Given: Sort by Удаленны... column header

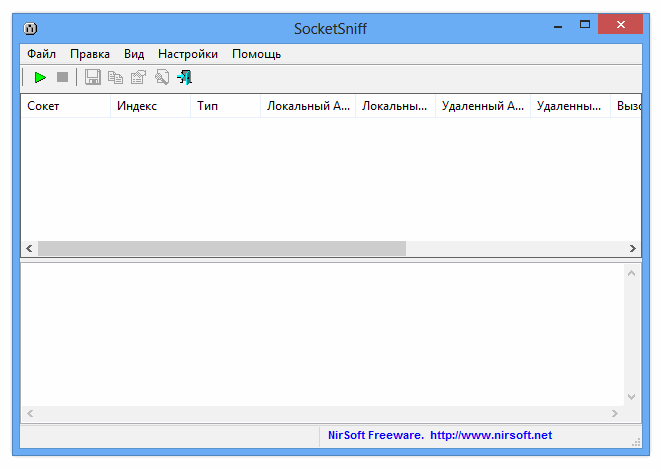Looking at the screenshot, I should point(570,106).
